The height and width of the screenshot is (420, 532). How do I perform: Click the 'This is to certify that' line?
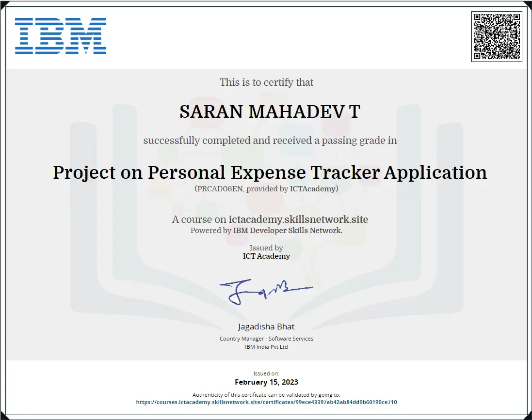point(266,82)
